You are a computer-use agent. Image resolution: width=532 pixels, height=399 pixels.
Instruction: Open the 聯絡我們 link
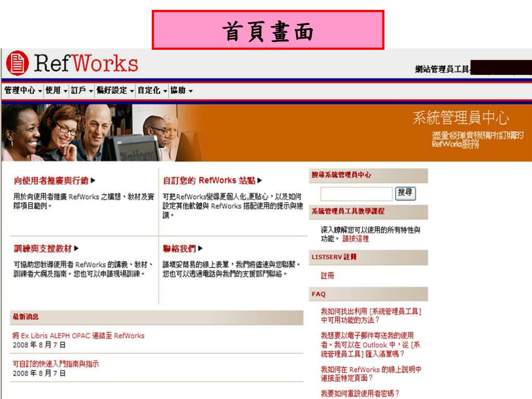pos(179,248)
